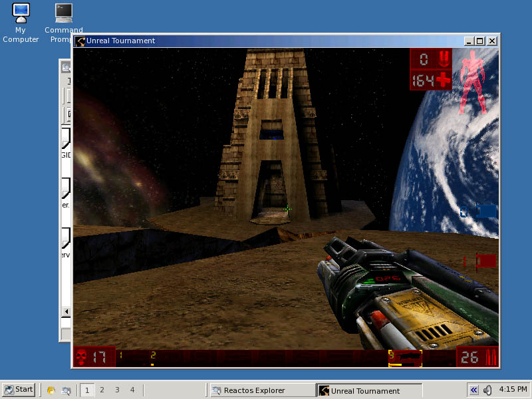Click the left scroll arrow of background window
The image size is (532, 399).
66,311
